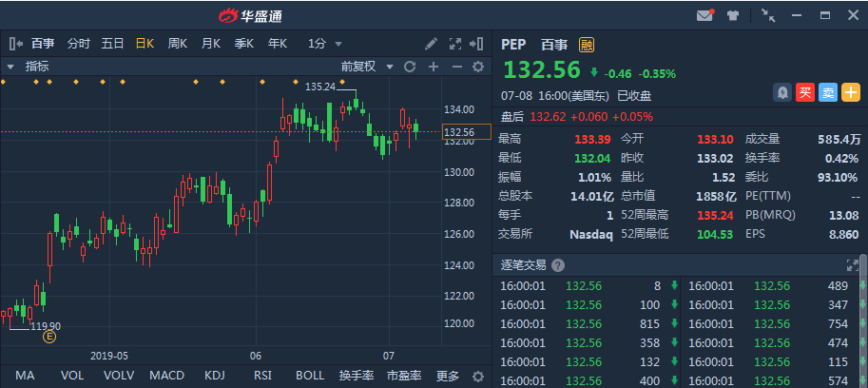Collapse the right quote panel icon

[x=476, y=44]
